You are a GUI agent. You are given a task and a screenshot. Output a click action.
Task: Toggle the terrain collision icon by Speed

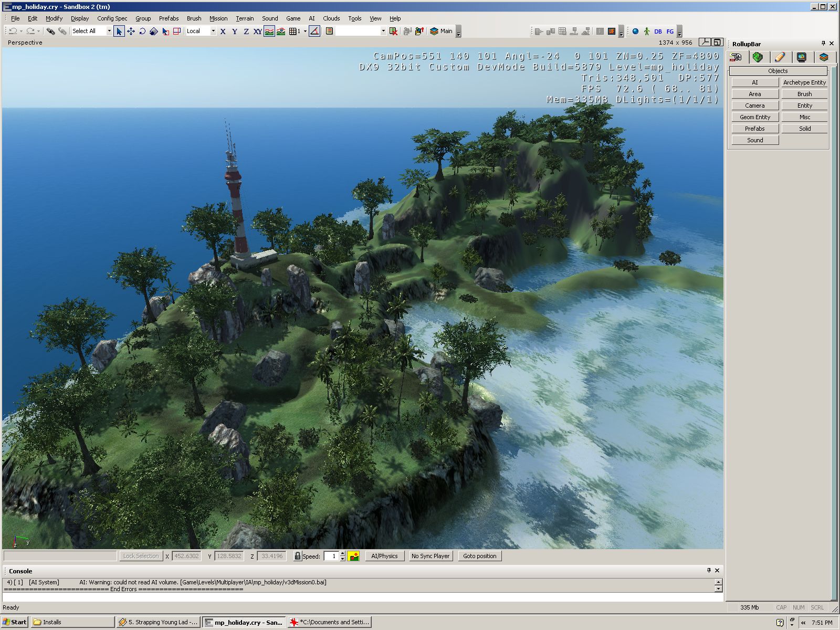[x=353, y=556]
